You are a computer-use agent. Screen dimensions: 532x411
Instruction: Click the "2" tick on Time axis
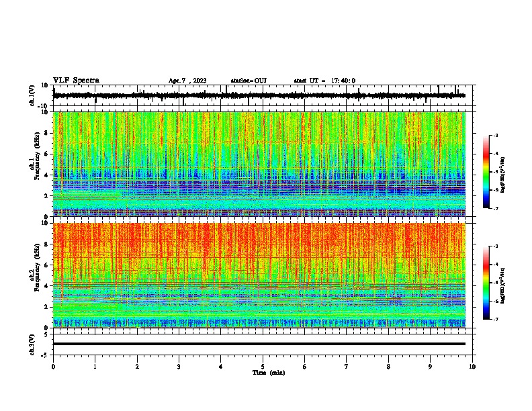[137, 367]
